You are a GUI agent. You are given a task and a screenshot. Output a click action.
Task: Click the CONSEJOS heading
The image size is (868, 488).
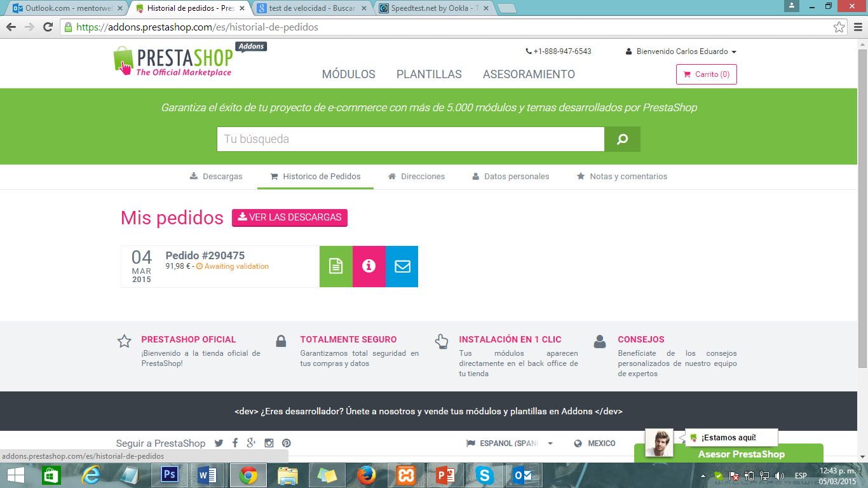[641, 339]
